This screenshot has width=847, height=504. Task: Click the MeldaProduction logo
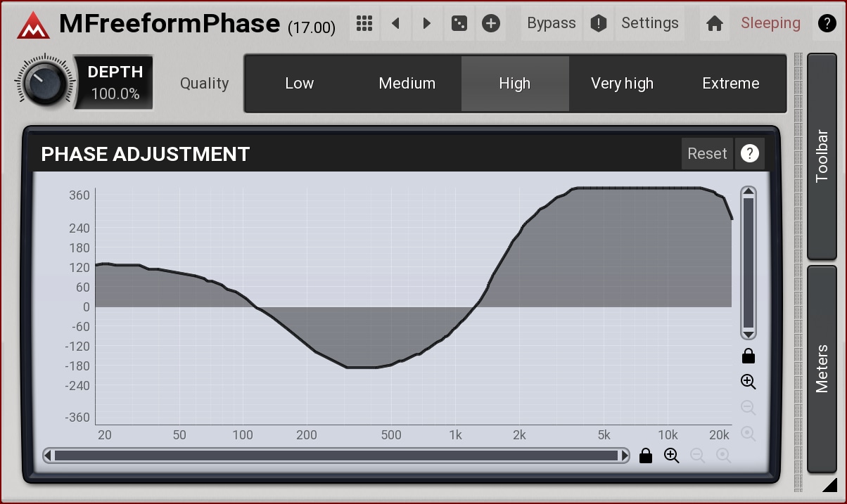point(33,25)
